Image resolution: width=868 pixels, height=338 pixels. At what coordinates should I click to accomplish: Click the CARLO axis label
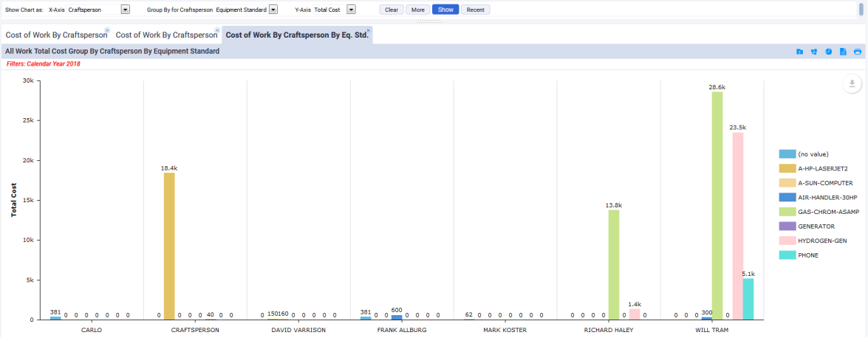92,331
